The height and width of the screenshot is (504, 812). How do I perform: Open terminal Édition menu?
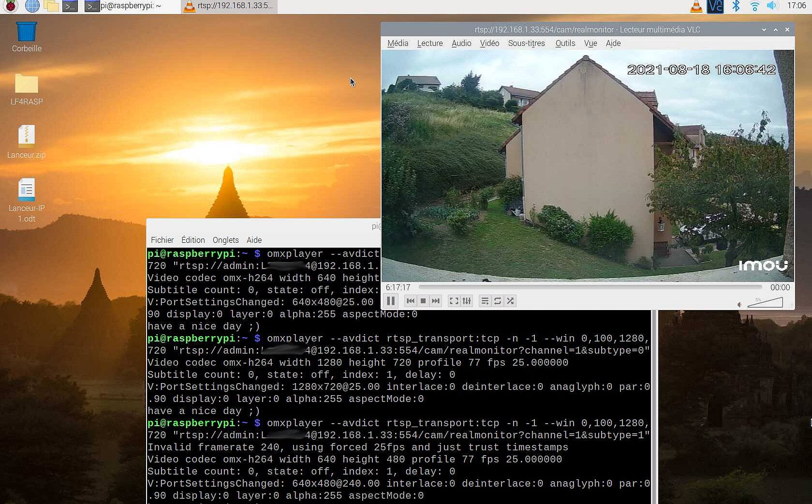point(193,240)
